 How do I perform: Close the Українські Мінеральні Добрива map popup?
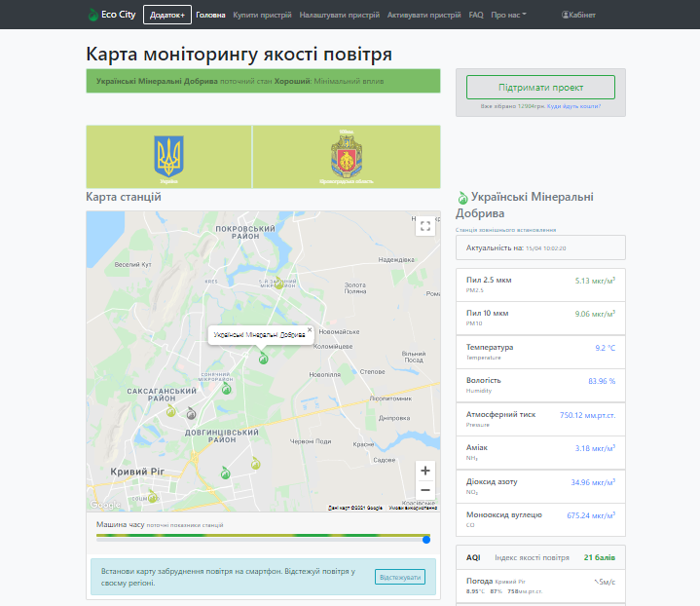[x=310, y=329]
